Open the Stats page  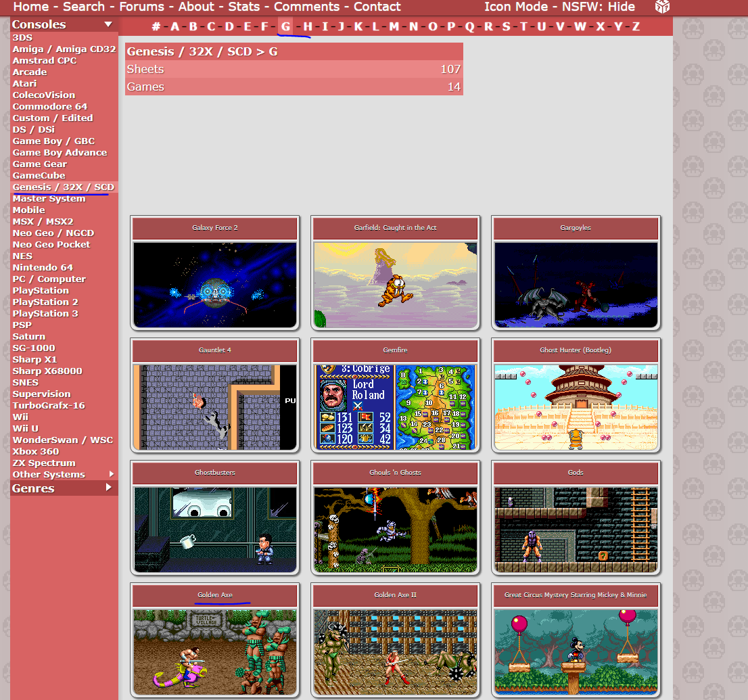(x=243, y=7)
